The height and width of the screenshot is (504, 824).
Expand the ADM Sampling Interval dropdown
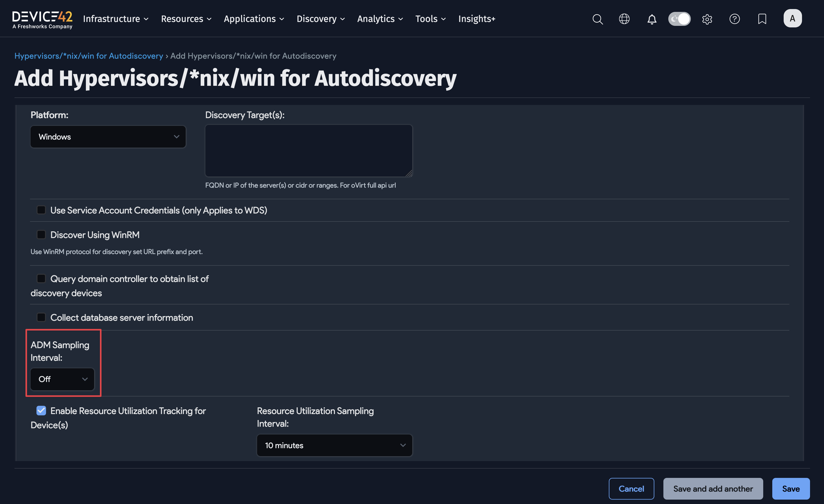click(x=63, y=379)
